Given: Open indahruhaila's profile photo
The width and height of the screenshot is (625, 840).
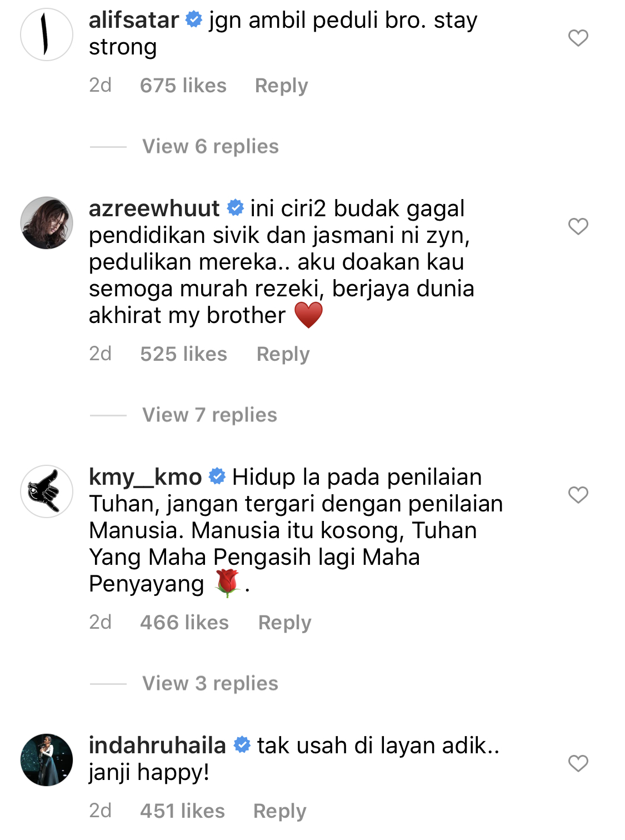Looking at the screenshot, I should [47, 760].
